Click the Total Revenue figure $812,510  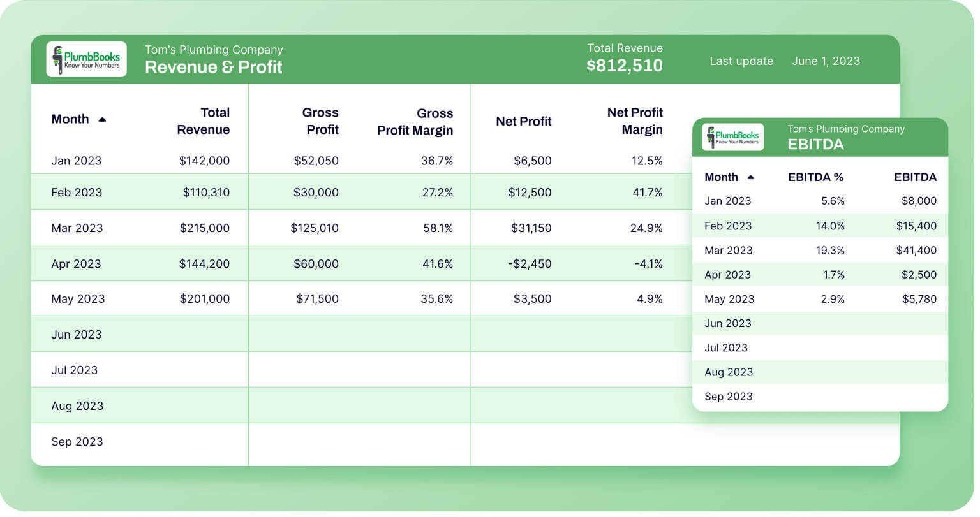point(624,65)
